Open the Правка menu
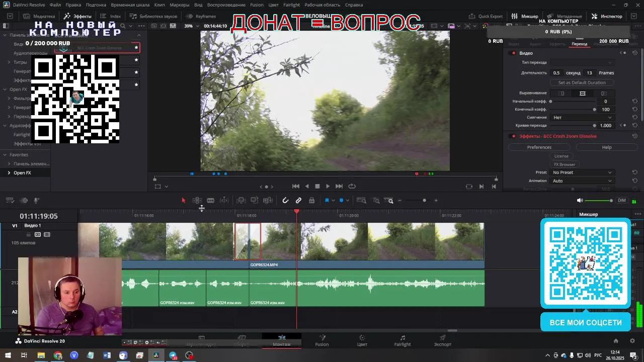The image size is (644, 362). 73,5
